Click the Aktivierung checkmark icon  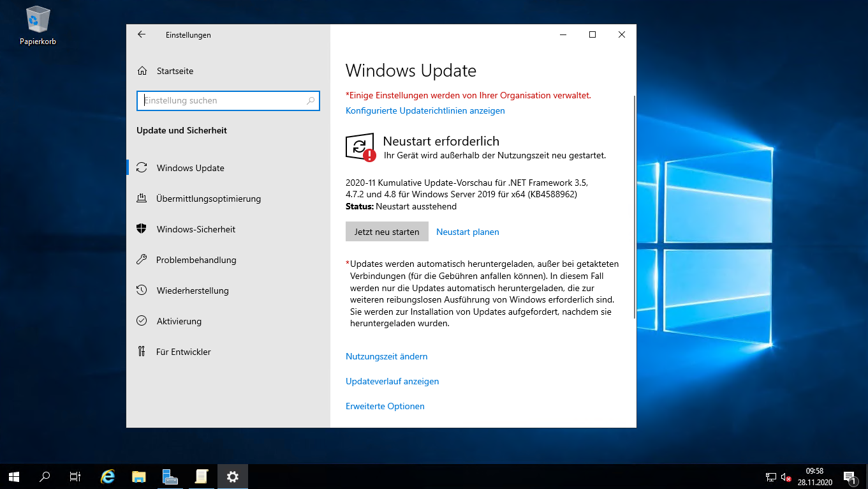point(142,321)
